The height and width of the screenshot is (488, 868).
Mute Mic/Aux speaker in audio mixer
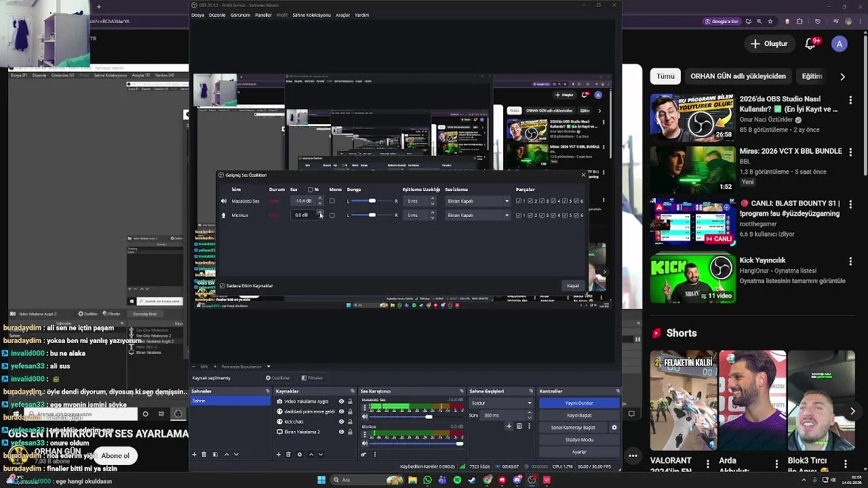pyautogui.click(x=365, y=443)
